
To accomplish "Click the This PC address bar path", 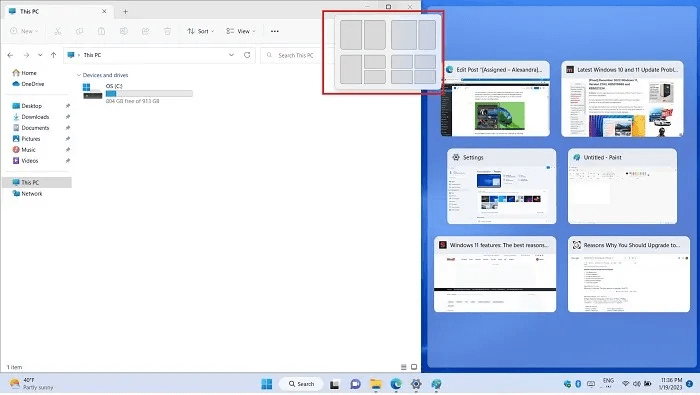I will coord(92,55).
